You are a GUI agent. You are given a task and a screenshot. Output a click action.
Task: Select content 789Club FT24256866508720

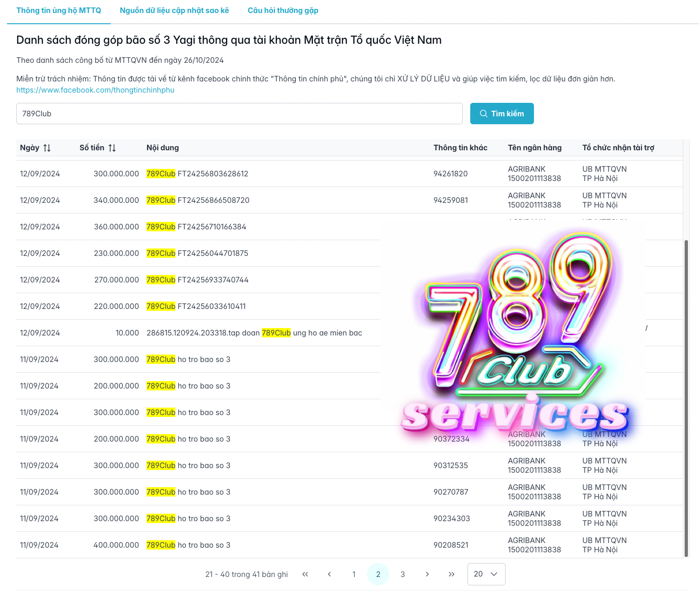tap(198, 200)
